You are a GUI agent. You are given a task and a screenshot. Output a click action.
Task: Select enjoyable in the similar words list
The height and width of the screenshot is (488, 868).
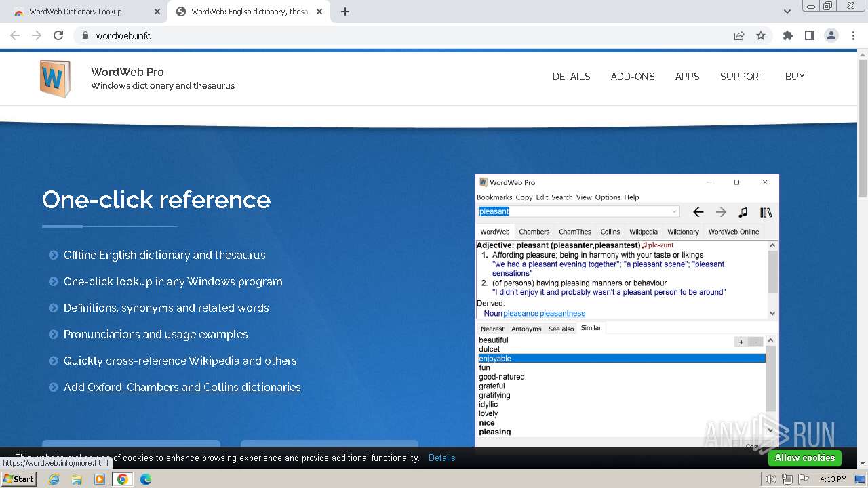point(621,359)
